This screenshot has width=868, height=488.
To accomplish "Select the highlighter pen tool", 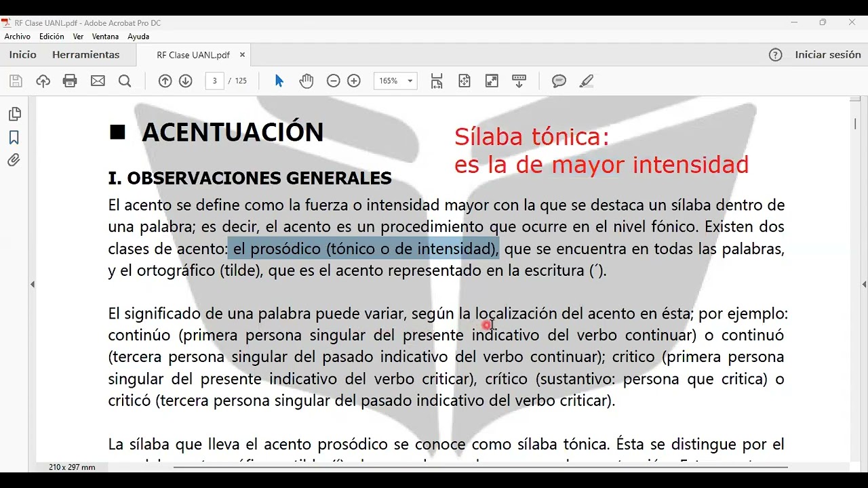I will (x=587, y=81).
